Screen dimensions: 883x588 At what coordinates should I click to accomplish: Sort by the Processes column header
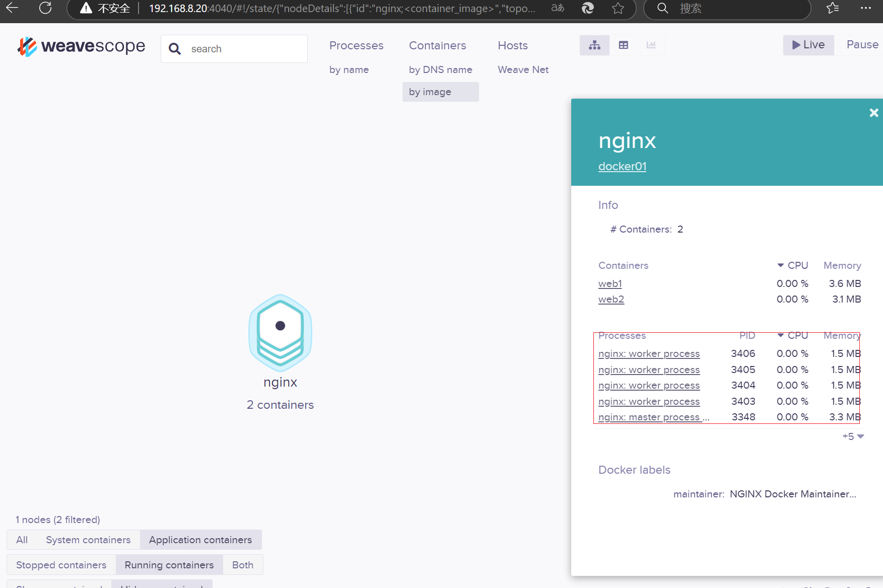[x=622, y=335]
